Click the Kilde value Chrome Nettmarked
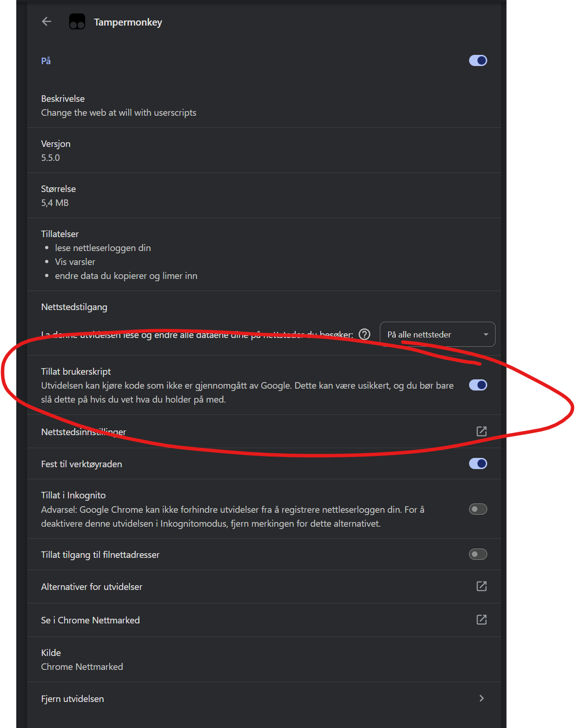The image size is (576, 728). [82, 667]
